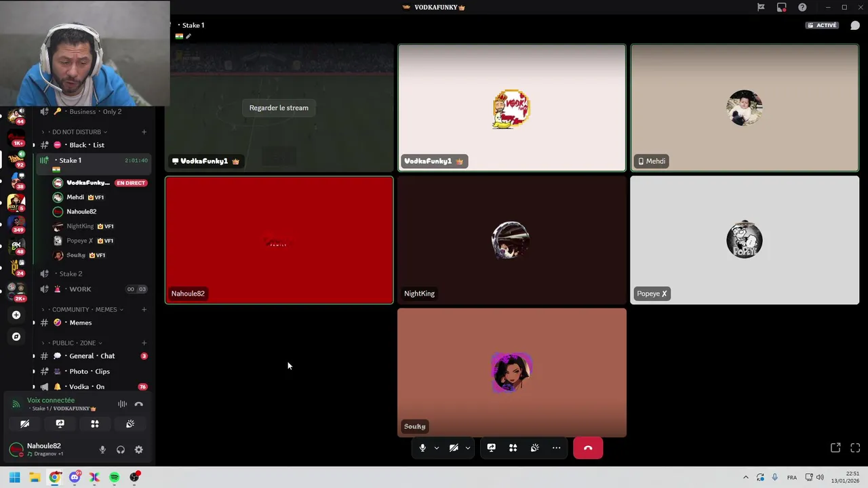Open the inbox icon with red dot

[x=782, y=7]
